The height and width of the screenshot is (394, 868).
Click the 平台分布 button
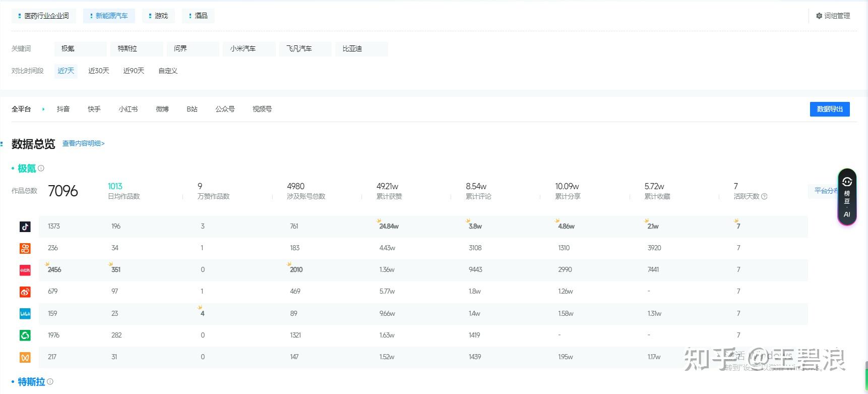tap(824, 191)
